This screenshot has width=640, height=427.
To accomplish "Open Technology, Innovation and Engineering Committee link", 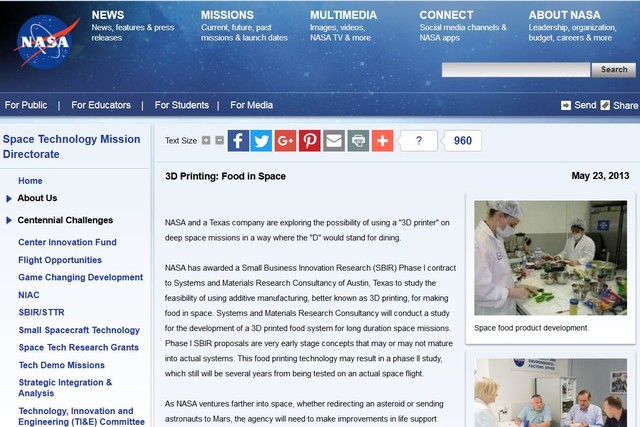I will (x=82, y=416).
